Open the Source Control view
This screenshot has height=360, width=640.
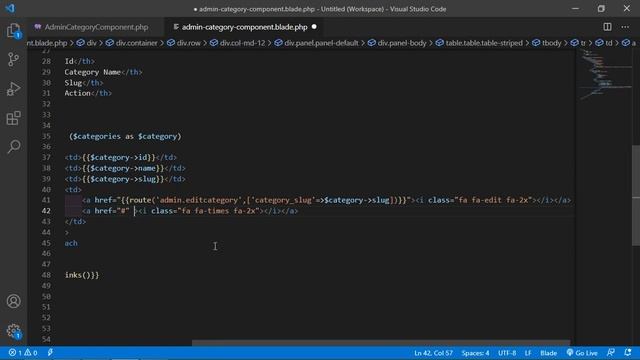13,60
